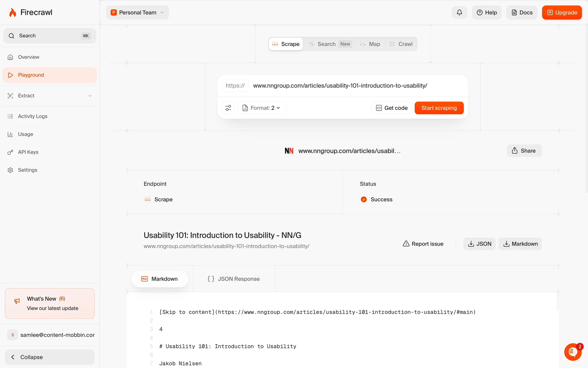The image size is (588, 368).
Task: Collapse the sidebar
Action: click(50, 357)
